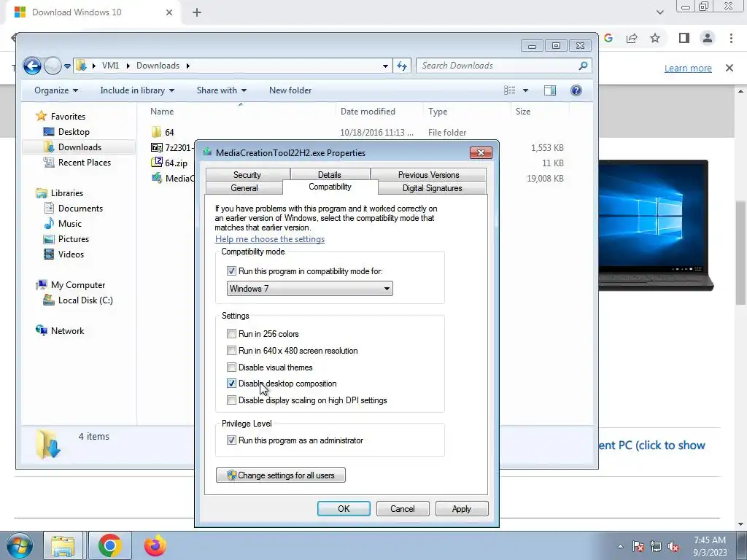The image size is (747, 560).
Task: Click OK in the Properties dialog
Action: click(344, 508)
